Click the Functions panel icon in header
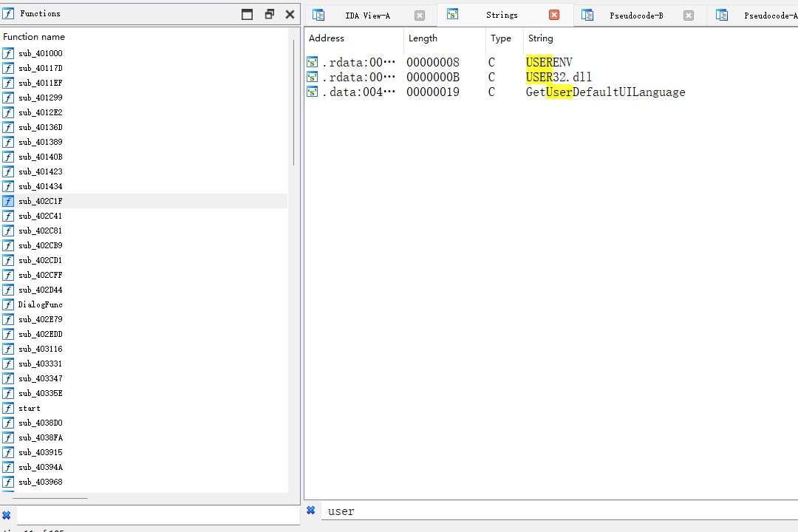This screenshot has height=532, width=798. [x=9, y=13]
